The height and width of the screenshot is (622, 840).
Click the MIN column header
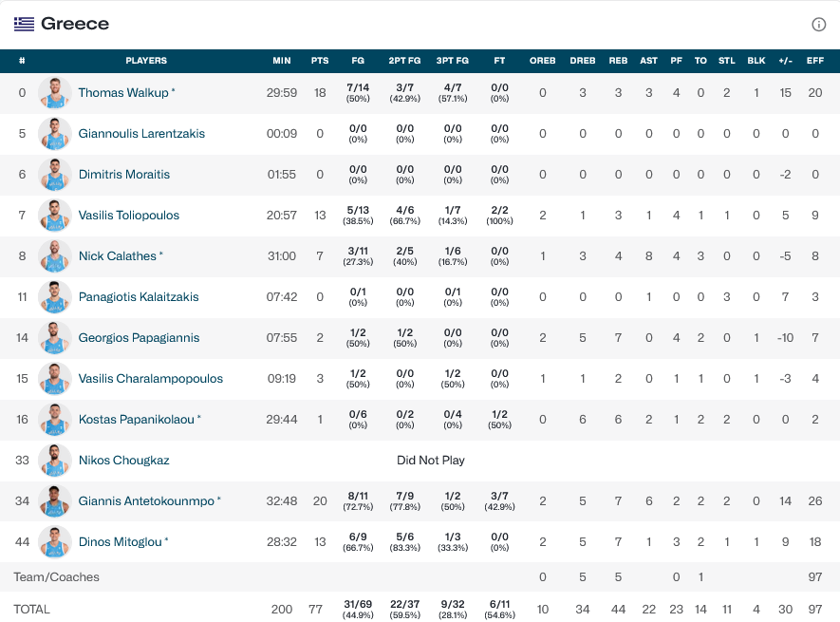coord(282,61)
